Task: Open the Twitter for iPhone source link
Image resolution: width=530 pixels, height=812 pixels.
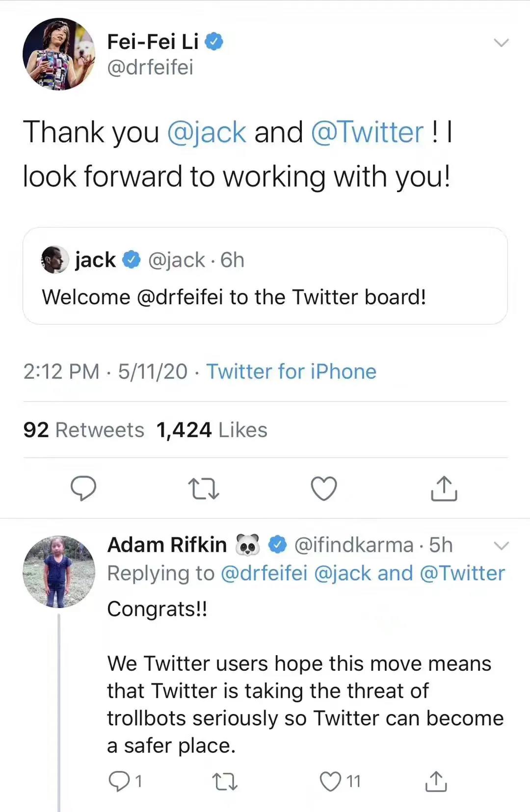Action: pyautogui.click(x=291, y=372)
